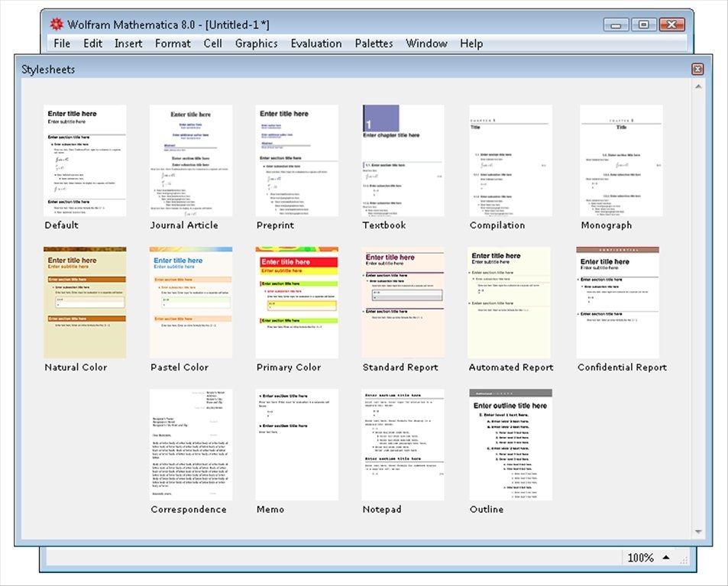728x586 pixels.
Task: Click the "Pastel Color" label text
Action: coord(180,367)
